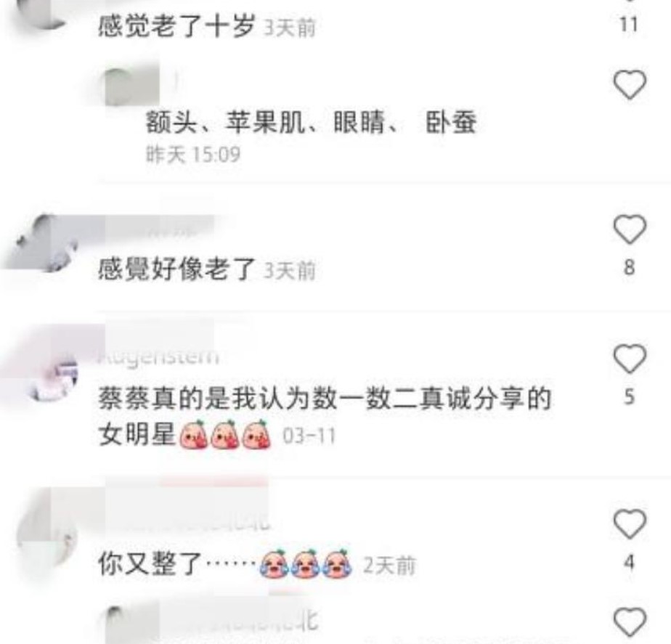
Task: Tap the heart on the bottom reply
Action: 630,621
